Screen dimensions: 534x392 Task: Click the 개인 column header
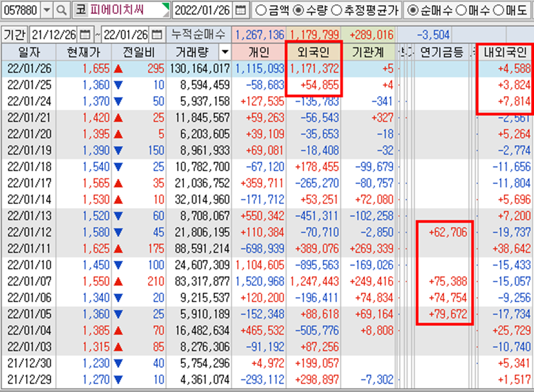[259, 52]
